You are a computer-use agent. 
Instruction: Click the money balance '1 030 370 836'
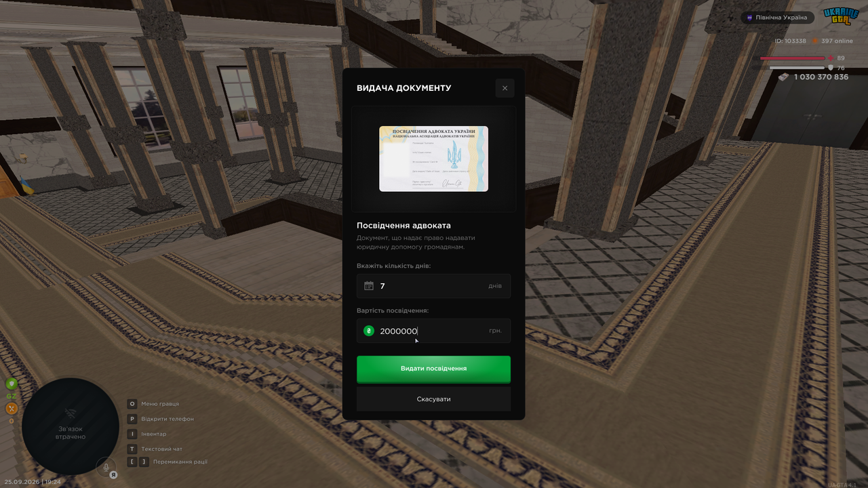click(821, 77)
